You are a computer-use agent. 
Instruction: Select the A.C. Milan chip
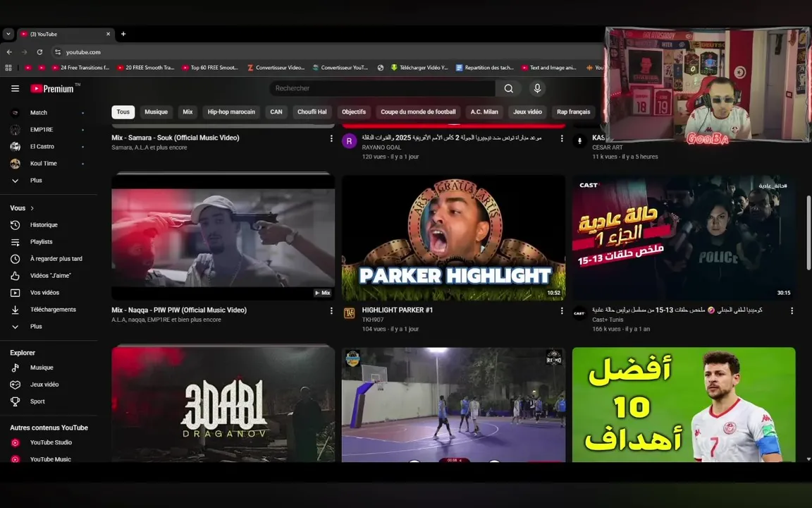[484, 112]
